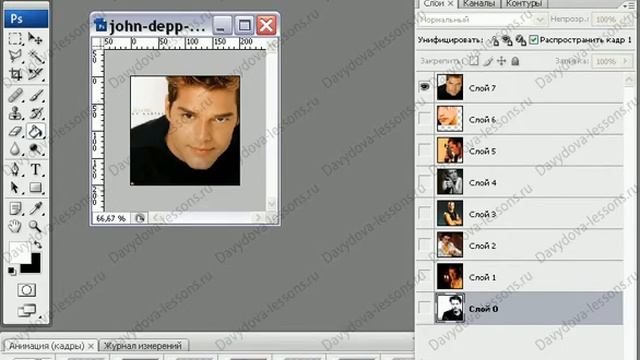Select the Paint Bucket tool
Screen dimensions: 640x360
point(36,131)
